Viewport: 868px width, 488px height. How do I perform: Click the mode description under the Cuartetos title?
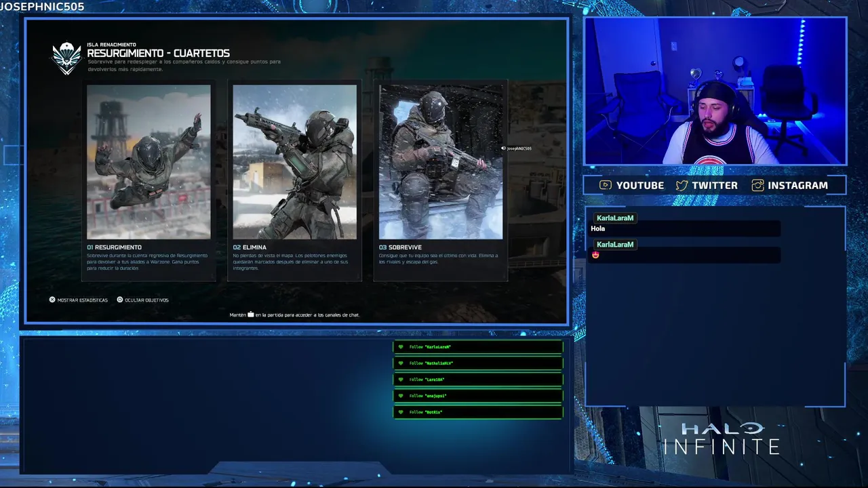click(184, 65)
